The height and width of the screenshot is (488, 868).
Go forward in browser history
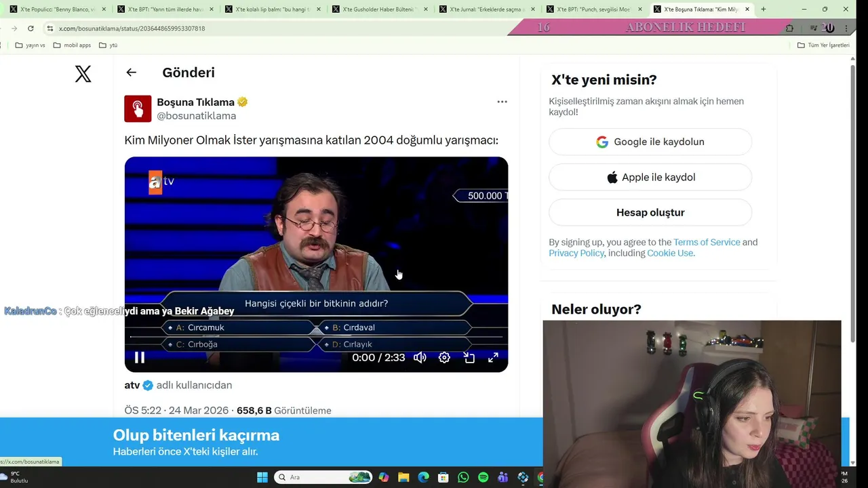tap(14, 28)
